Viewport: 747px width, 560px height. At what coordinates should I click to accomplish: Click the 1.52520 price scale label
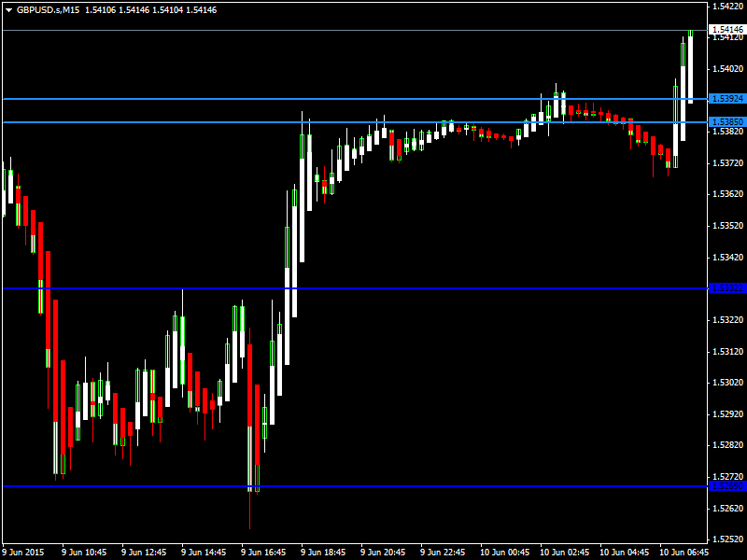726,539
